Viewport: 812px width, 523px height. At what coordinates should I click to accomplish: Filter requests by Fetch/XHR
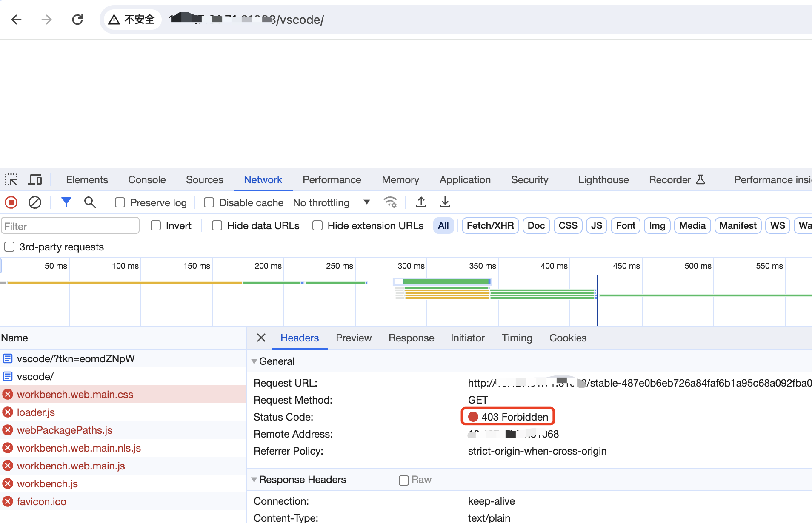[x=490, y=226]
